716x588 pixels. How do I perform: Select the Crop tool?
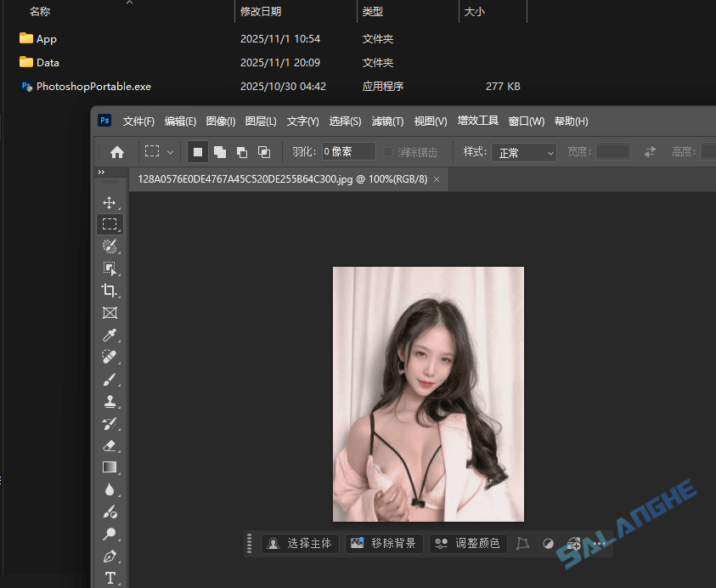point(110,290)
